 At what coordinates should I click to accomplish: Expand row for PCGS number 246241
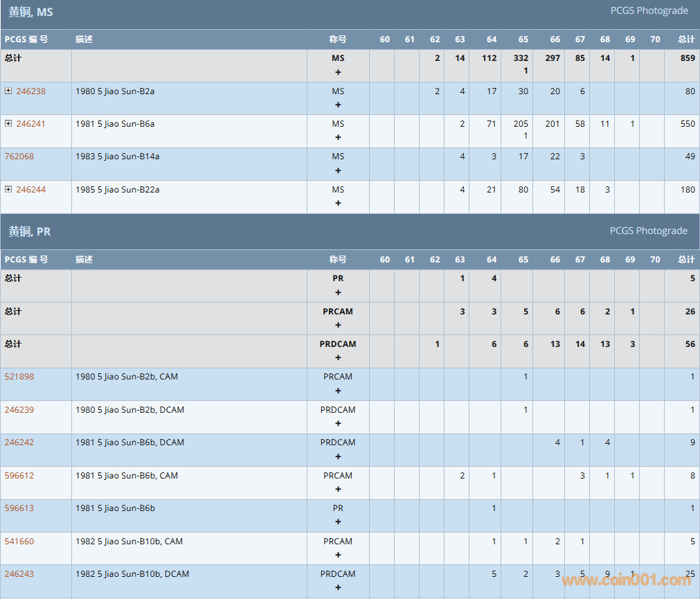coord(8,123)
